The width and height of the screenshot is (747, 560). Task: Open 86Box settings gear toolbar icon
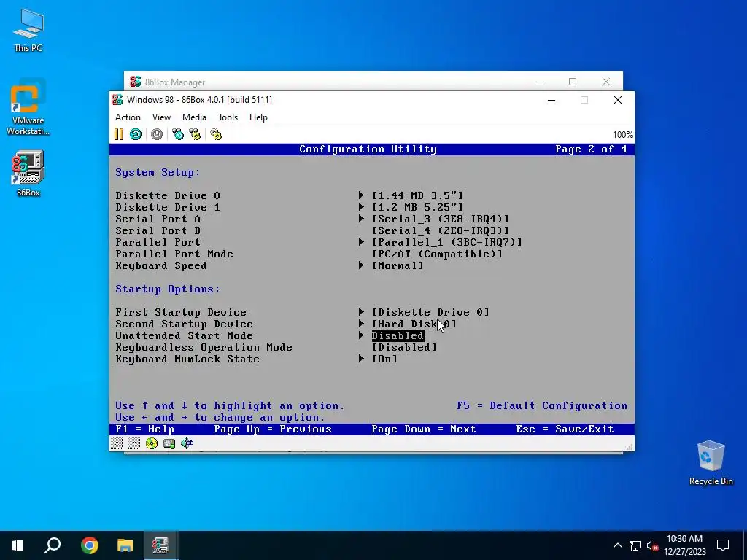point(216,134)
